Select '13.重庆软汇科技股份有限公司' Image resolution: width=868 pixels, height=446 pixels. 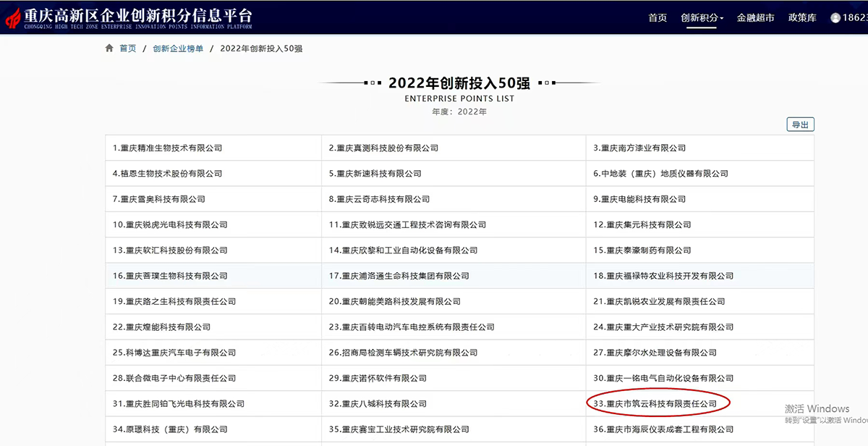pos(170,251)
